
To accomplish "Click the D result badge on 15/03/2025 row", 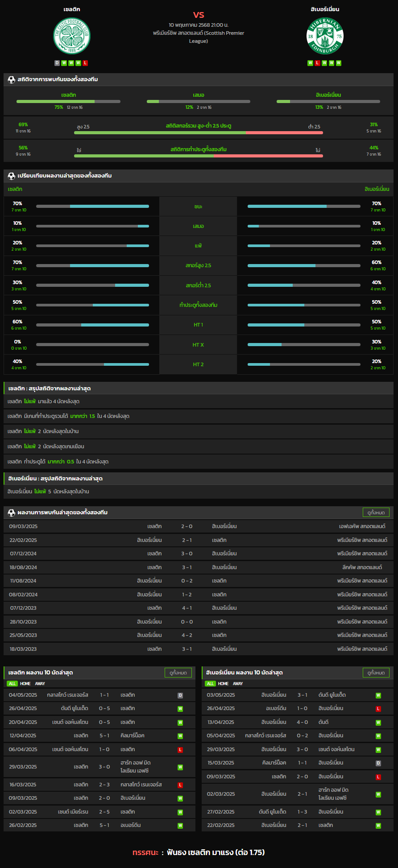I will pyautogui.click(x=378, y=763).
